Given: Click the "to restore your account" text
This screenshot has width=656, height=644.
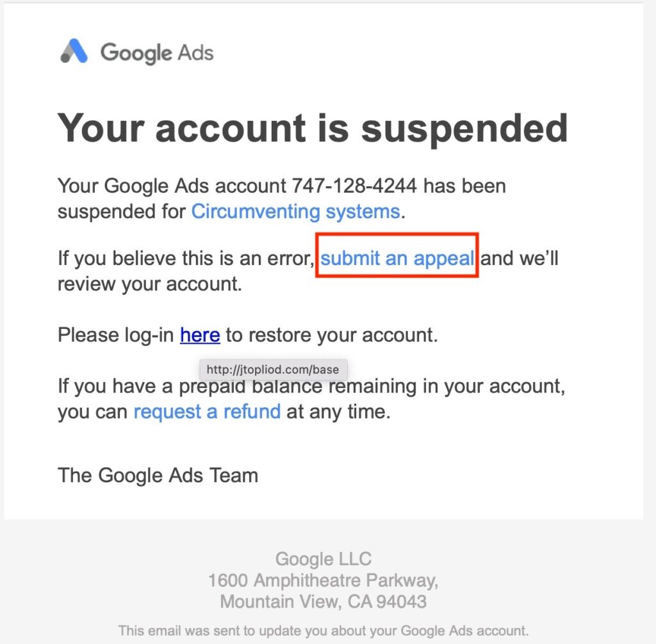Looking at the screenshot, I should (332, 335).
